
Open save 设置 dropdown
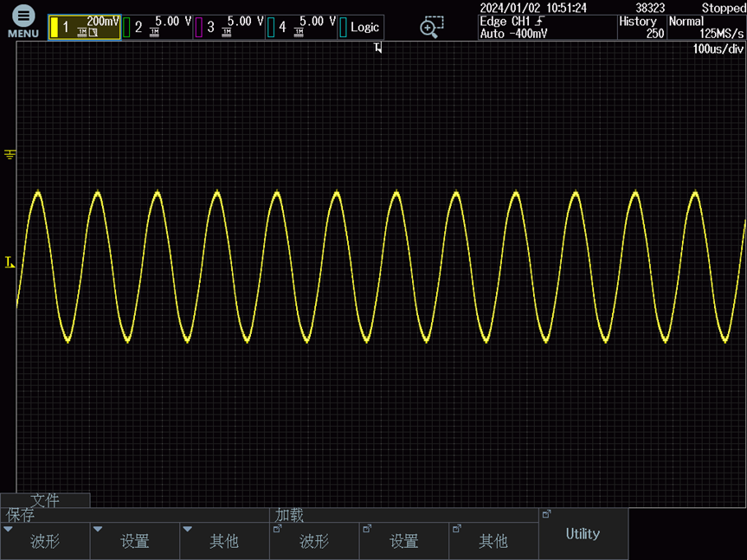[x=135, y=541]
